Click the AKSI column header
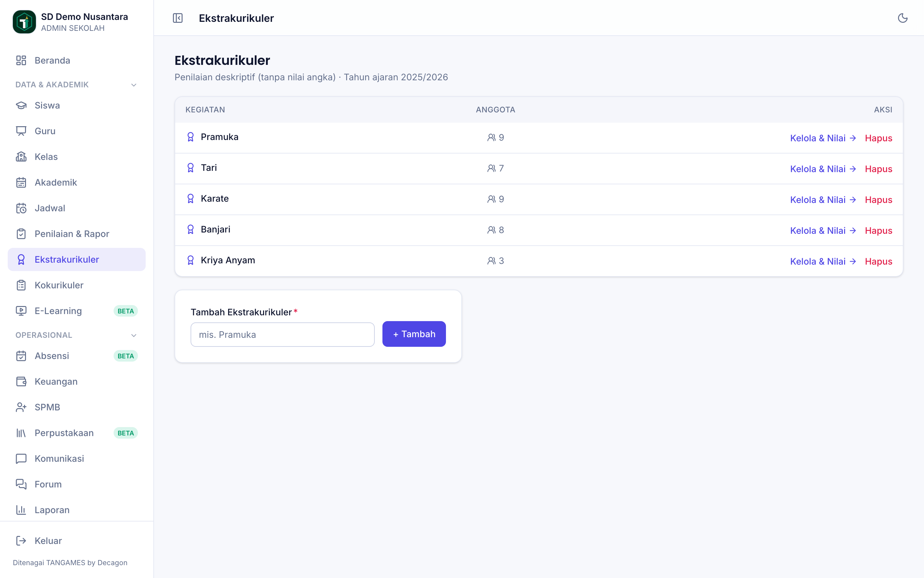 point(883,110)
